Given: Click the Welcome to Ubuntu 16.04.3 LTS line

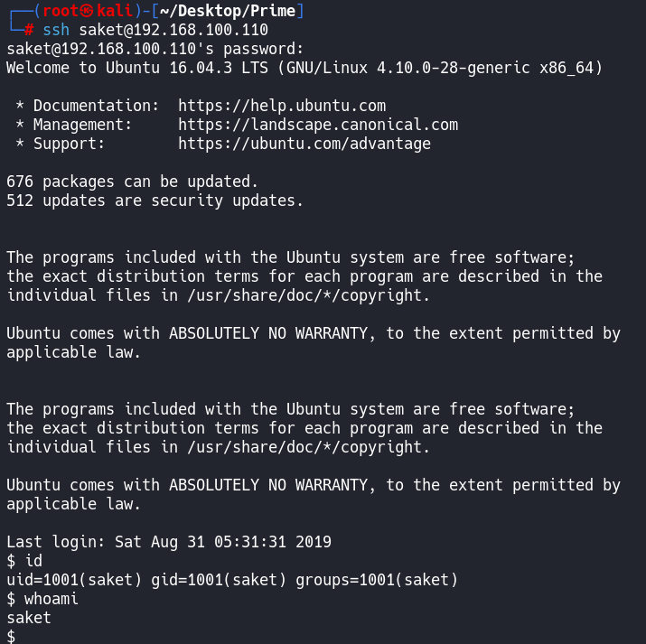Looking at the screenshot, I should click(304, 68).
